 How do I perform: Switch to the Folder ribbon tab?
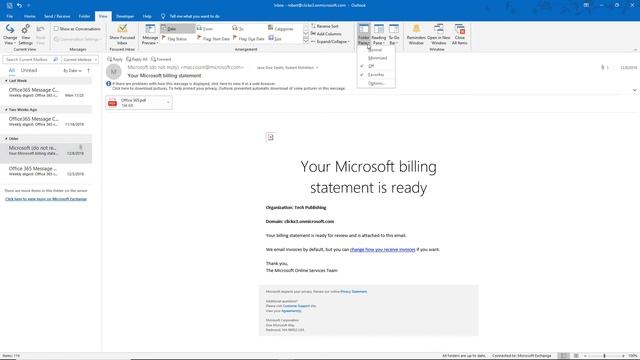pyautogui.click(x=84, y=16)
